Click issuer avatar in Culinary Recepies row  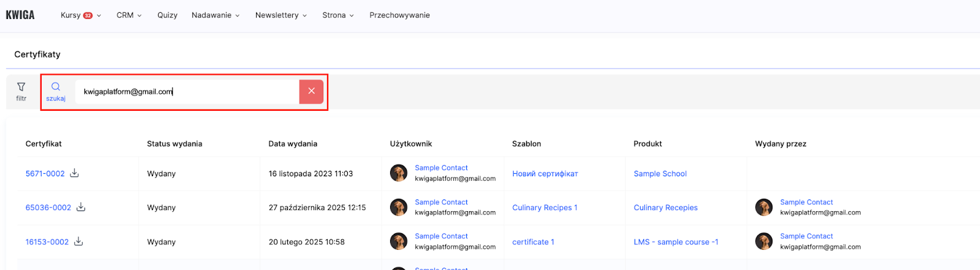764,208
